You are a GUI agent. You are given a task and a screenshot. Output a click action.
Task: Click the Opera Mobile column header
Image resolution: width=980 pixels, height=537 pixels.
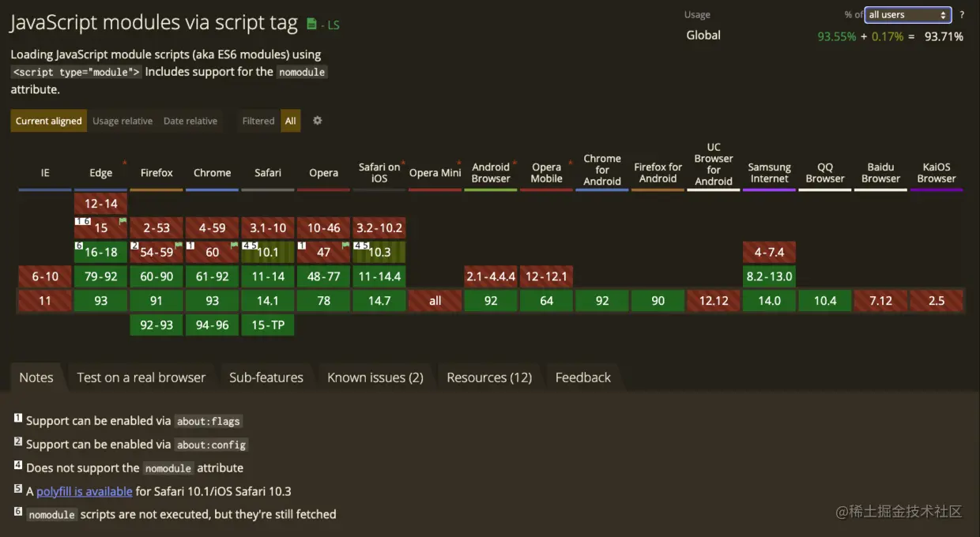click(x=547, y=173)
